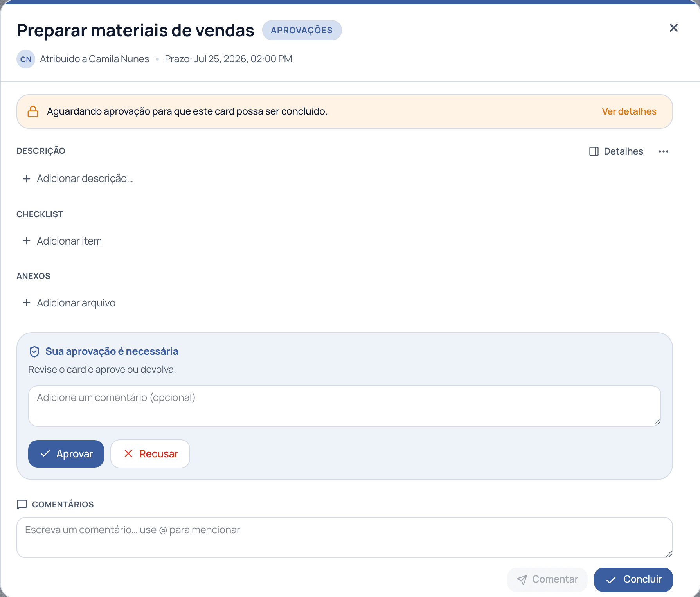Click the Revise o card e aprove text

(x=102, y=370)
